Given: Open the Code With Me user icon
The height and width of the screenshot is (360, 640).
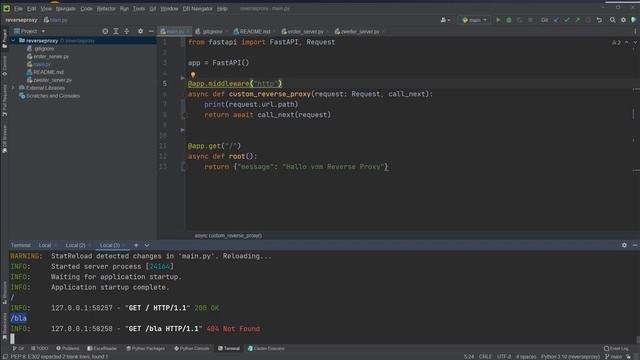Looking at the screenshot, I should pos(445,20).
